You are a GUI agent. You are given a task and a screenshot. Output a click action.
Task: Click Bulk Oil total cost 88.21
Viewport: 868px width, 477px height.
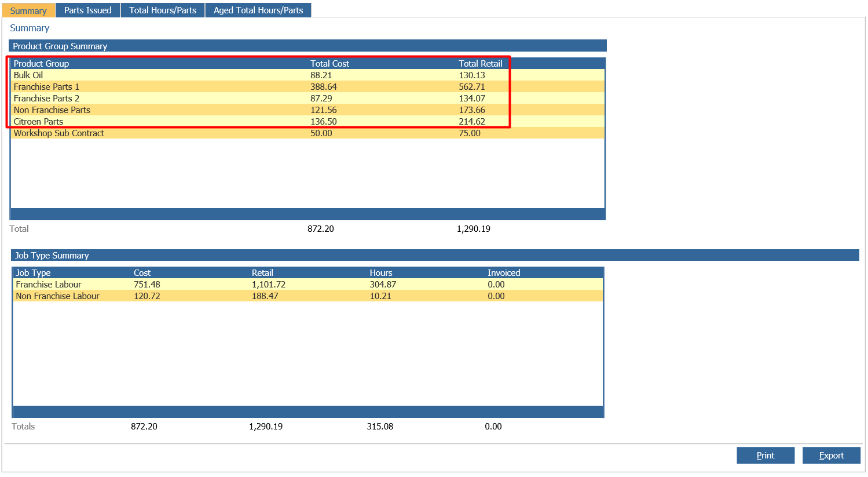321,75
